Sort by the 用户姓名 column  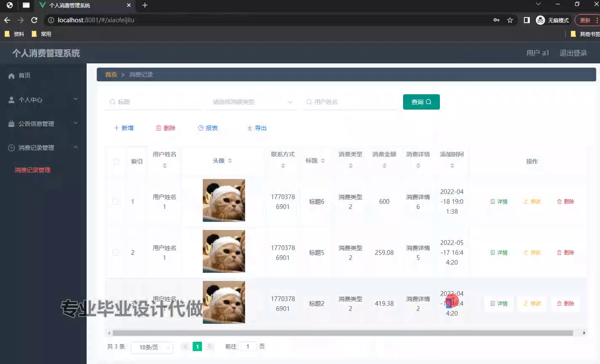[165, 166]
